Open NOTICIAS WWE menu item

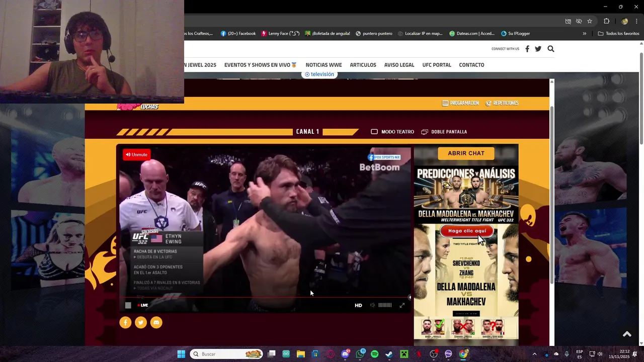(324, 65)
